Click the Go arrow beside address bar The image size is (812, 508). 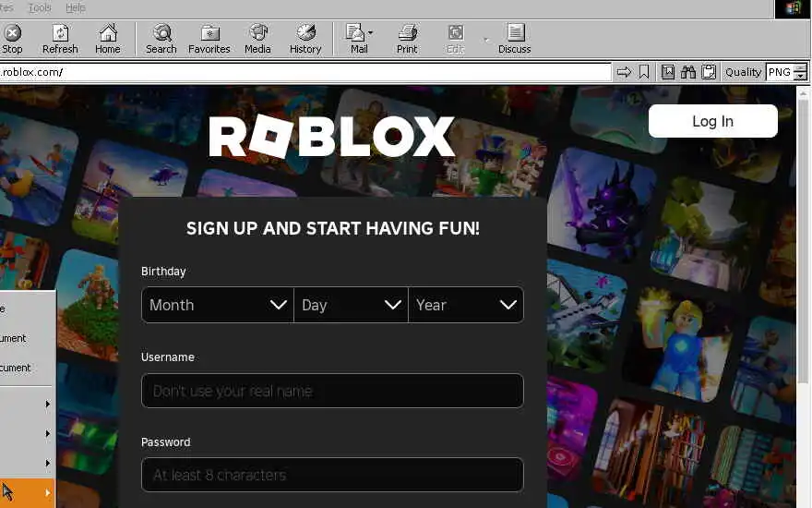pyautogui.click(x=624, y=72)
